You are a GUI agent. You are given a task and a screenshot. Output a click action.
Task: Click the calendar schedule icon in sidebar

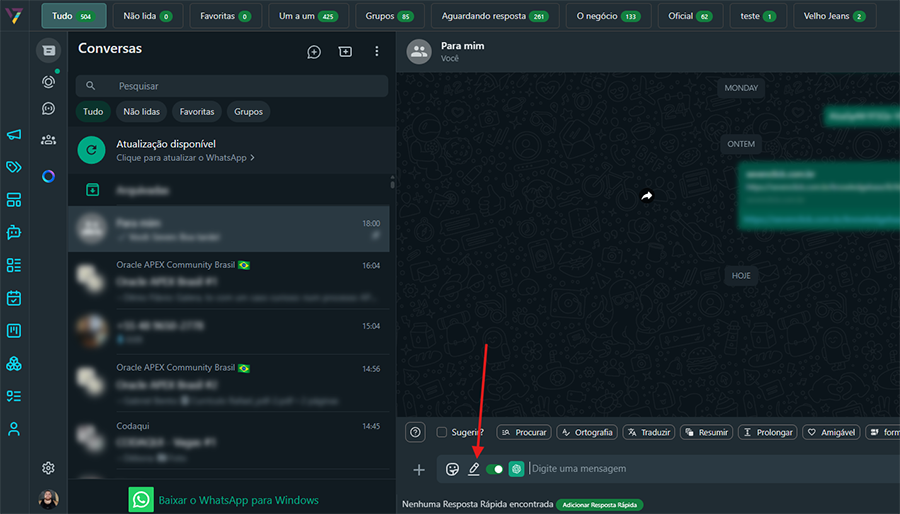click(14, 298)
